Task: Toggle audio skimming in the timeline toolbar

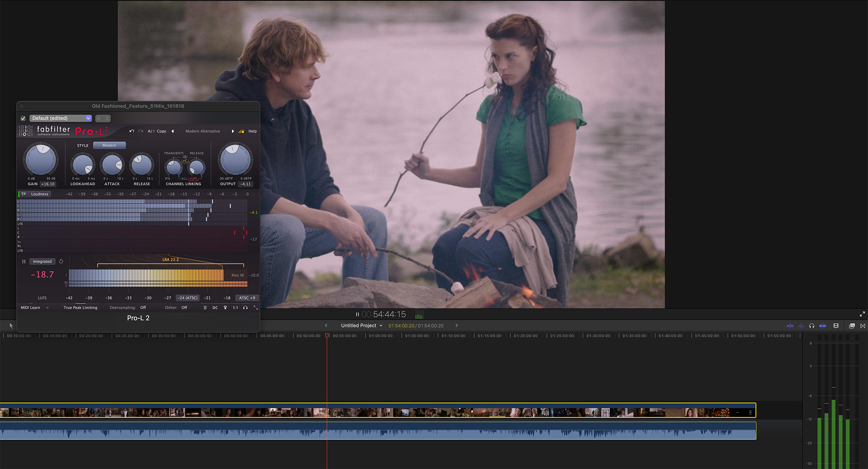Action: point(801,326)
